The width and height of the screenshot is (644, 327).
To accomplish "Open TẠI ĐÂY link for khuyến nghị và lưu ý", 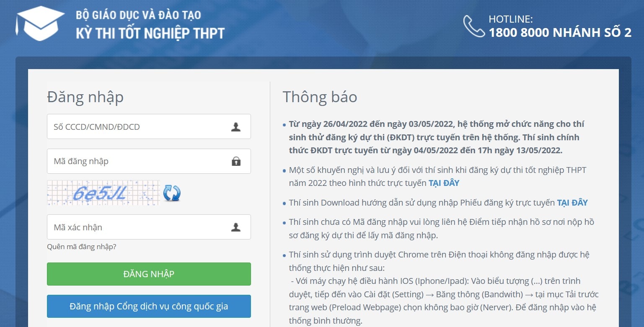I will (444, 183).
